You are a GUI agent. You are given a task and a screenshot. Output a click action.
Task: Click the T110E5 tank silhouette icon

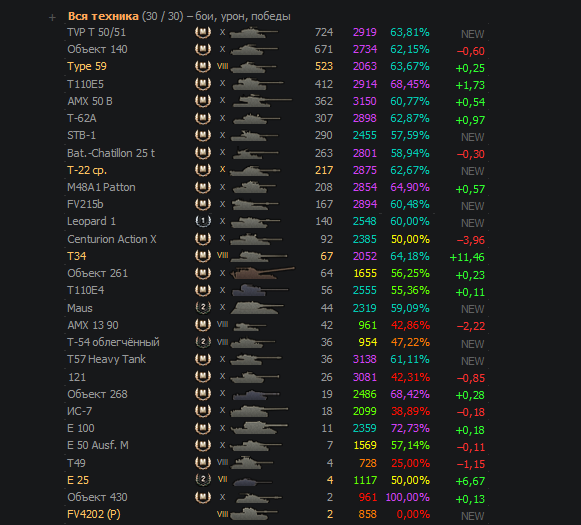[258, 84]
